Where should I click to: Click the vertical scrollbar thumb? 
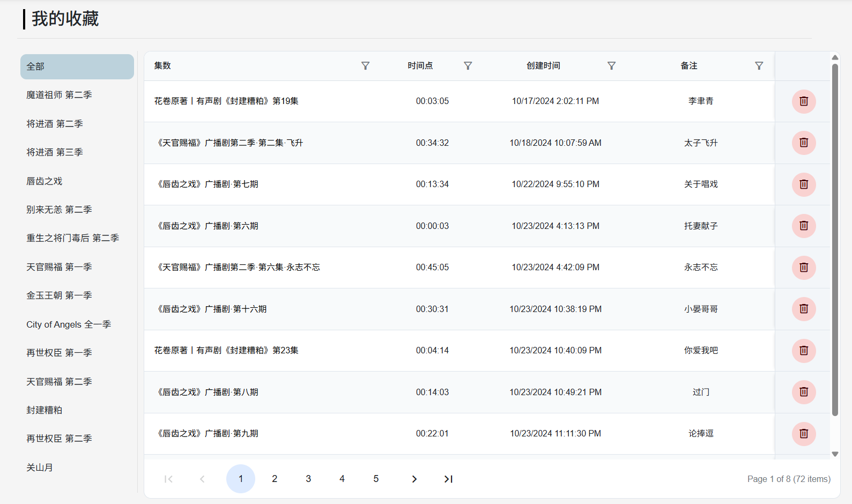[x=835, y=239]
